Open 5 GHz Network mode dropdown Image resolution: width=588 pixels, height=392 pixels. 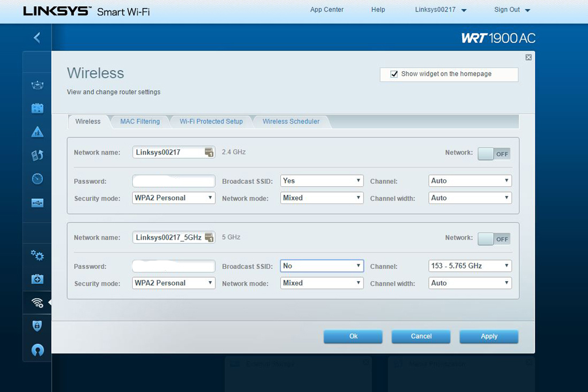pos(322,283)
